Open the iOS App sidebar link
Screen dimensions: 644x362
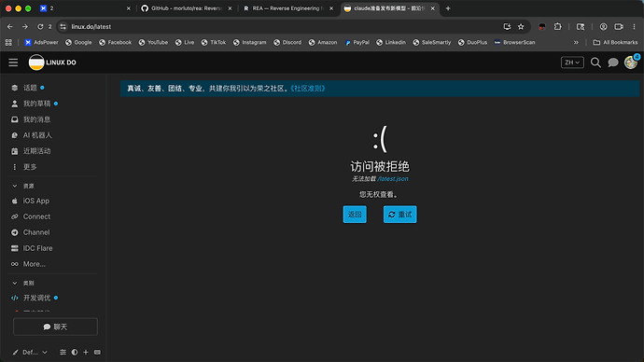(x=35, y=201)
